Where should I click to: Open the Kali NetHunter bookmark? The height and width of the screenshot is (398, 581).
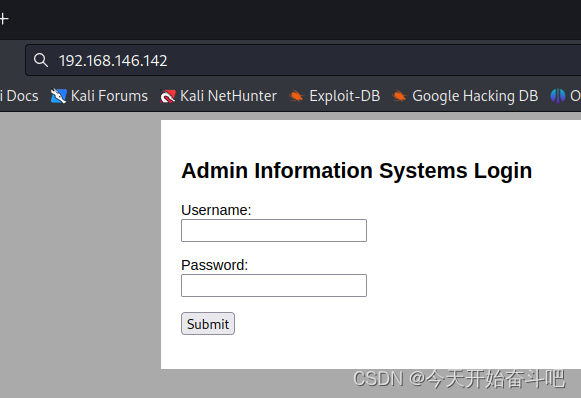[x=219, y=96]
